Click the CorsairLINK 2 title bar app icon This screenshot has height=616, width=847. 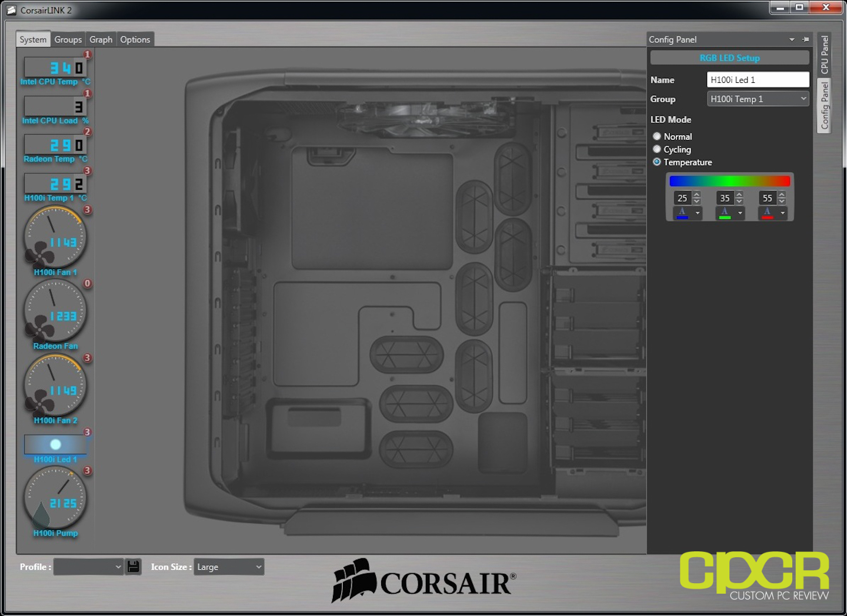11,10
